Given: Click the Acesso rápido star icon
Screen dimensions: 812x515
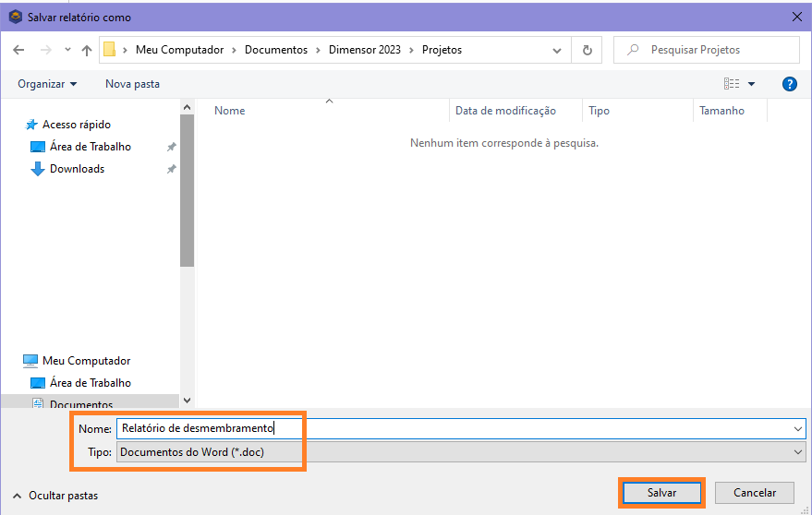Looking at the screenshot, I should click(x=31, y=125).
